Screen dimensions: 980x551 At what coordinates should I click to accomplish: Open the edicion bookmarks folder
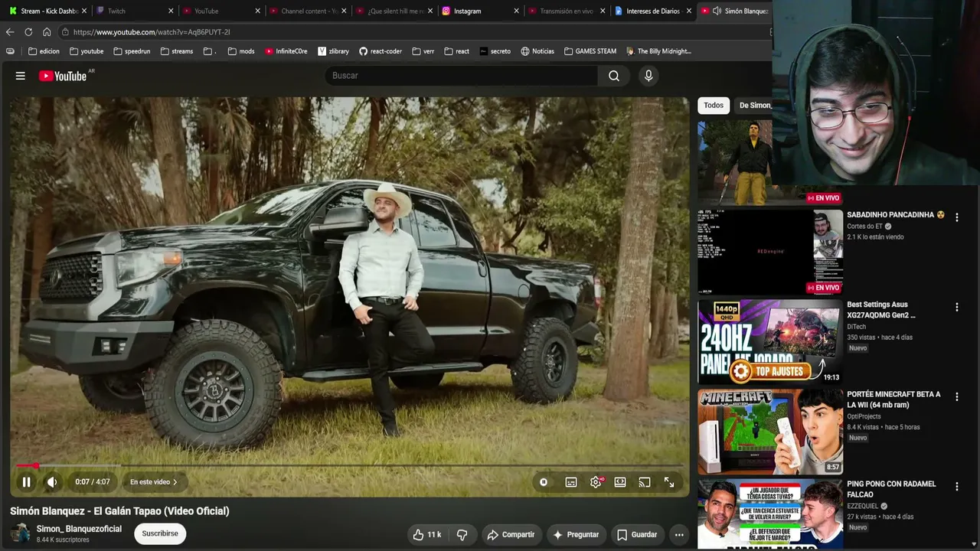pyautogui.click(x=44, y=51)
